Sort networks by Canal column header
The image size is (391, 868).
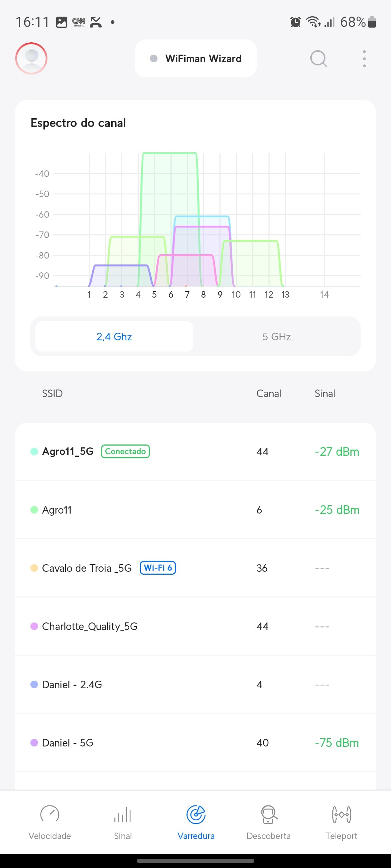(269, 393)
